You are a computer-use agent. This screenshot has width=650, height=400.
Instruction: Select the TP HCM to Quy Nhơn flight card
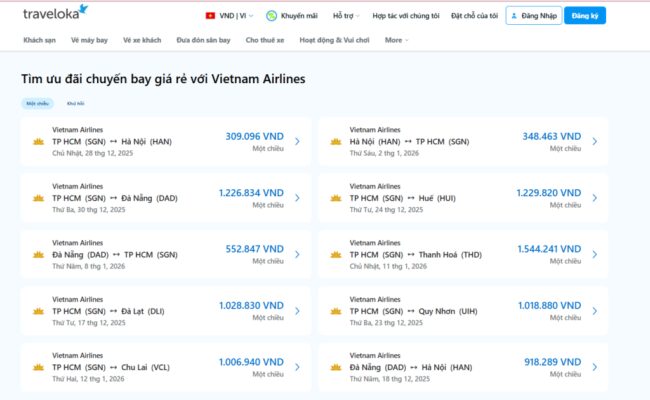click(460, 310)
